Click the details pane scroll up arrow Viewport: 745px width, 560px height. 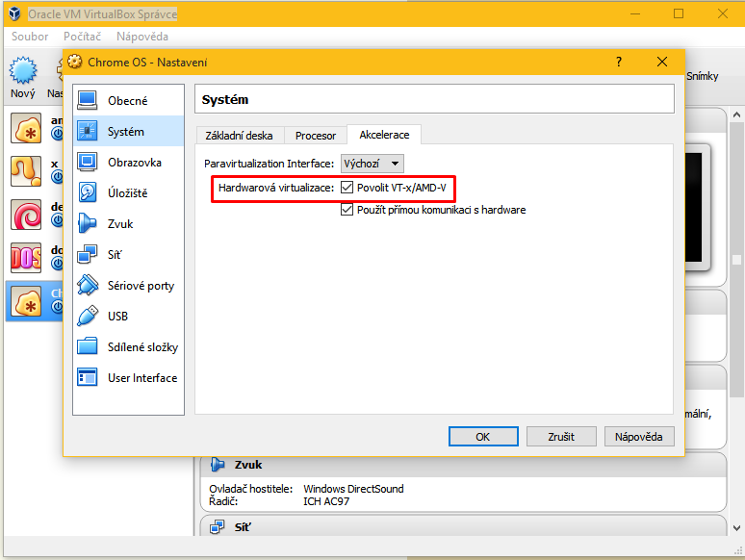point(736,115)
